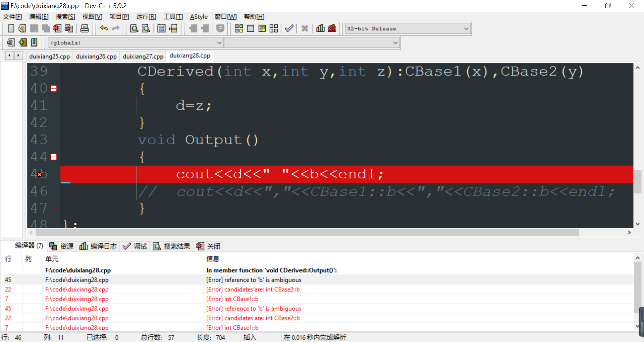Open the 帮助[H] menu
Viewport: 644px width, 342px height.
click(254, 17)
